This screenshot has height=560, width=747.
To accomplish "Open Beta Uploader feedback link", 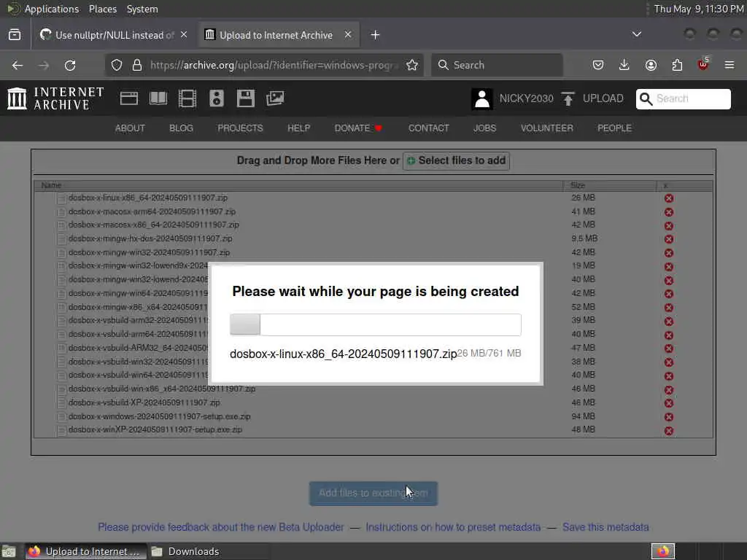I will [x=221, y=527].
